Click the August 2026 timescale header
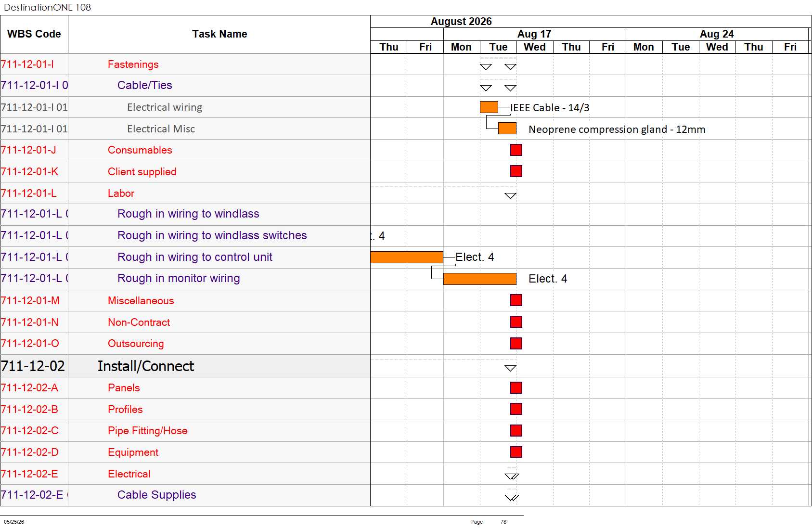The width and height of the screenshot is (812, 528). coord(461,22)
